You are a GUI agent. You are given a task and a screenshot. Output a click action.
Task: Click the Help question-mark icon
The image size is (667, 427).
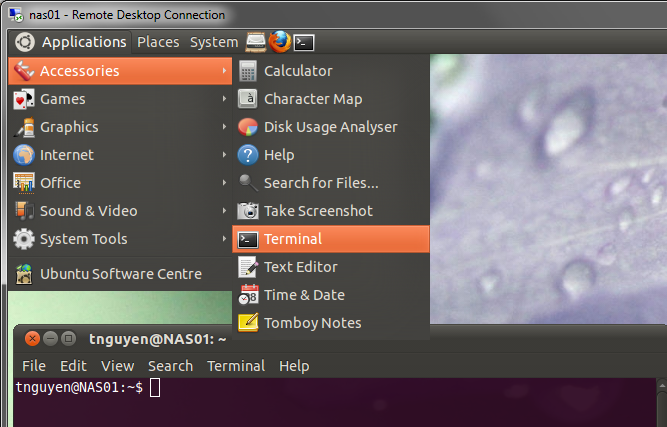click(248, 155)
